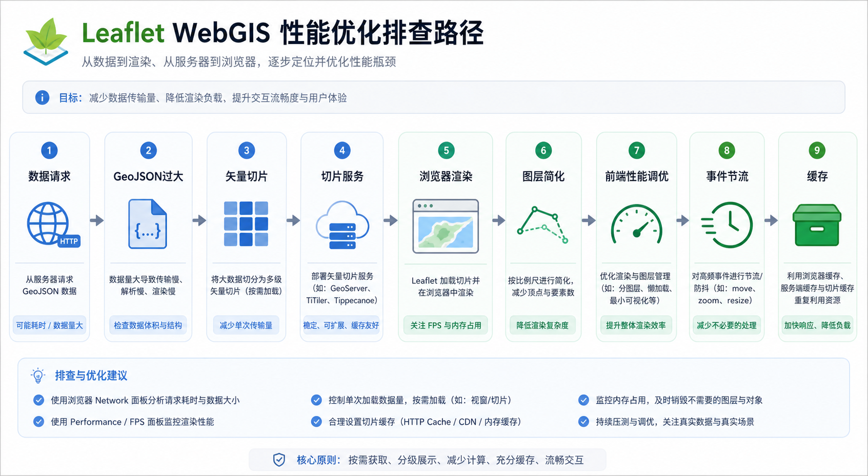The image size is (868, 476).
Task: Click the 事件节流 clock icon
Action: [x=726, y=225]
